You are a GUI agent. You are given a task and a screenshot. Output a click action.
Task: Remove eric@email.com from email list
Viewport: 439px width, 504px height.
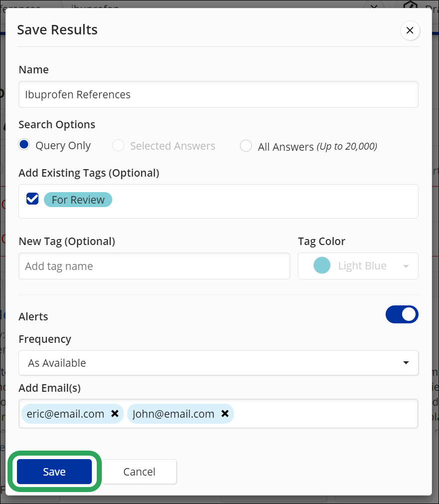click(x=115, y=413)
